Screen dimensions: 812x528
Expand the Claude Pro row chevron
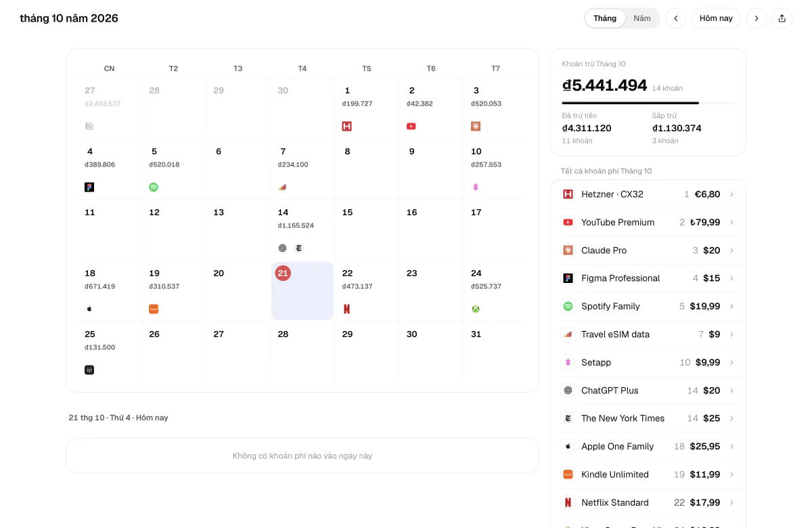(x=731, y=250)
